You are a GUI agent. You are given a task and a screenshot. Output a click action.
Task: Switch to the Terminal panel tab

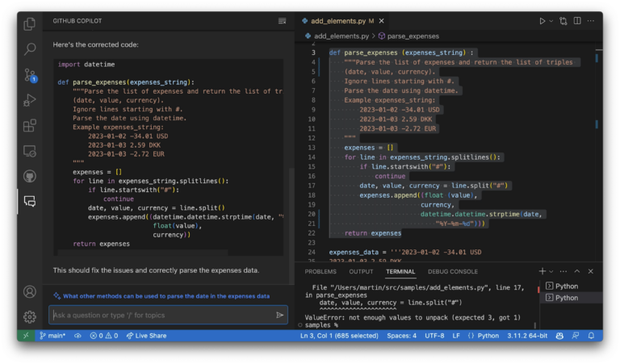click(400, 271)
